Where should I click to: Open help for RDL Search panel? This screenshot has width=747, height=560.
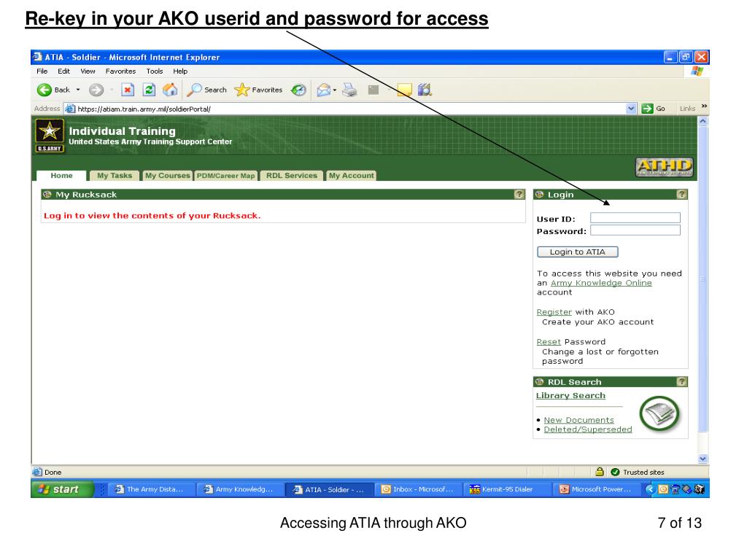pyautogui.click(x=682, y=382)
